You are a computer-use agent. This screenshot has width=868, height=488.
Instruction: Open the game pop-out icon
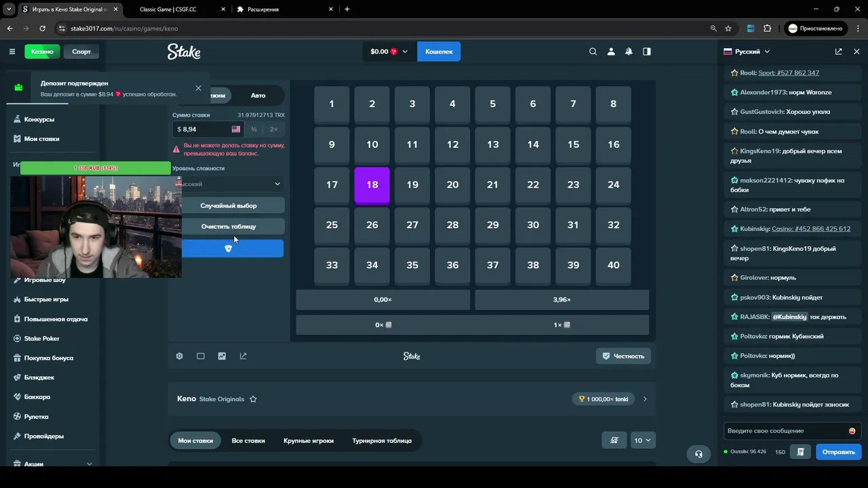pos(243,356)
